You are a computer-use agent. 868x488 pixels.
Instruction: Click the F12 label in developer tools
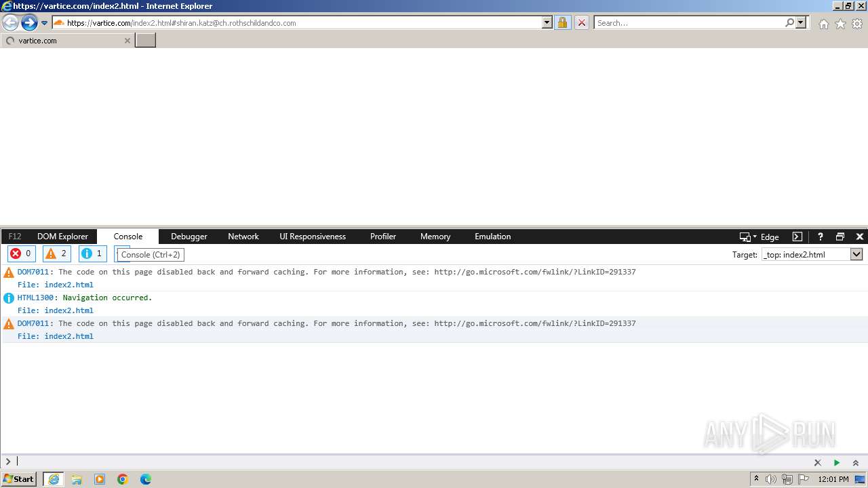(15, 237)
